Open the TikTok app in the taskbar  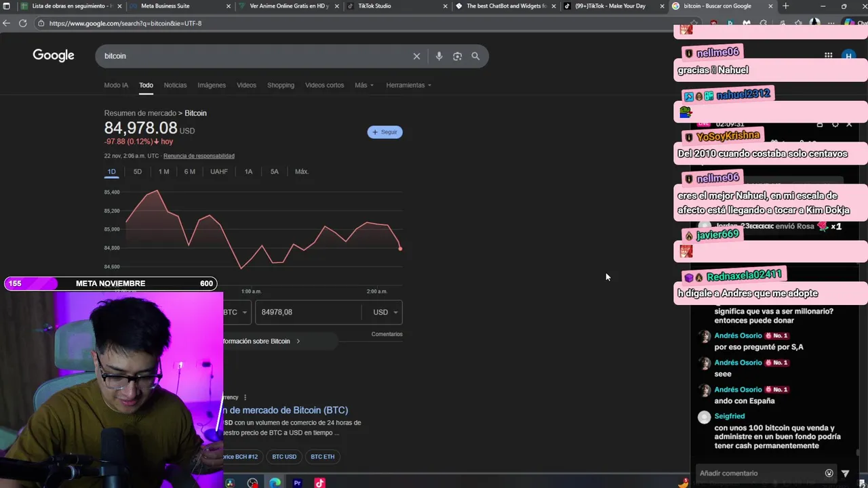pos(319,483)
